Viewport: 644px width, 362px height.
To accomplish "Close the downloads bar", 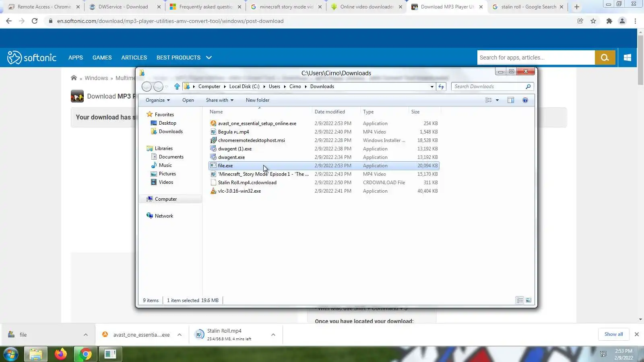I will (637, 334).
